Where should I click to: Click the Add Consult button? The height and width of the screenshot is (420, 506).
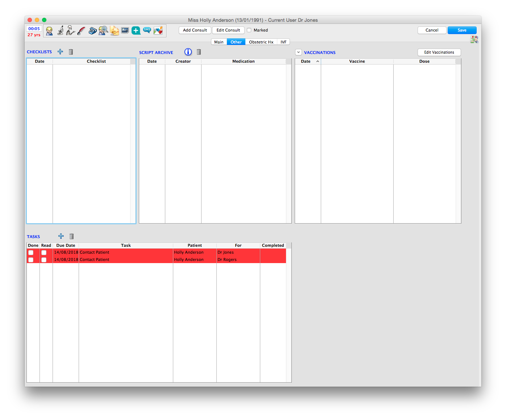coord(195,30)
